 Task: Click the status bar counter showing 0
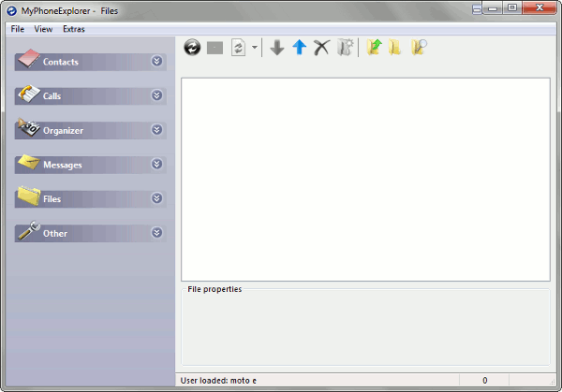pos(484,381)
